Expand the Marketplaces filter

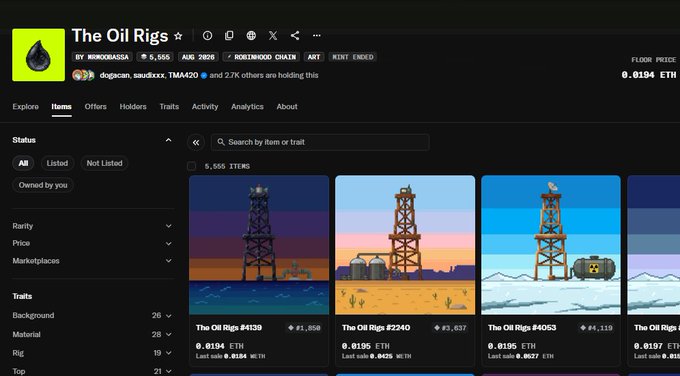click(92, 261)
